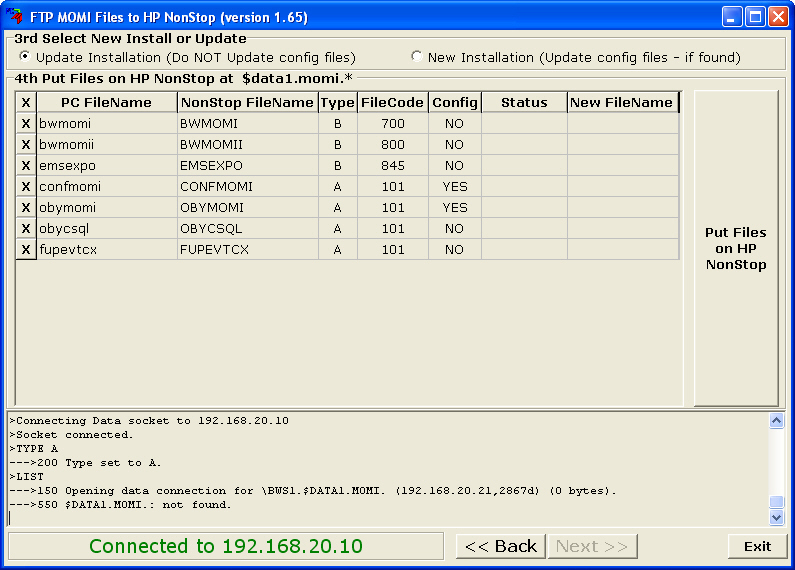This screenshot has width=795, height=570.
Task: Click the 845 file code cell
Action: pos(393,165)
